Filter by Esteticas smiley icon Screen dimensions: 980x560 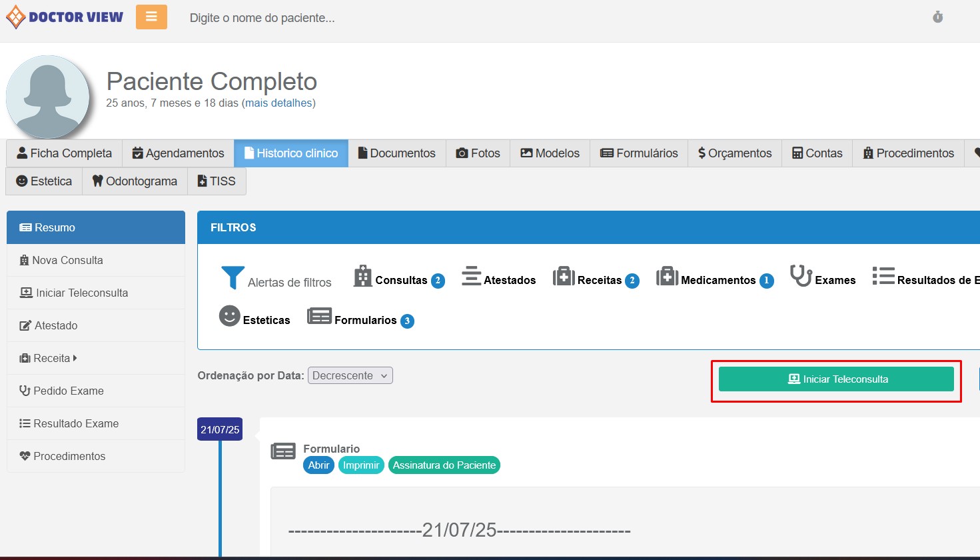[x=229, y=316]
